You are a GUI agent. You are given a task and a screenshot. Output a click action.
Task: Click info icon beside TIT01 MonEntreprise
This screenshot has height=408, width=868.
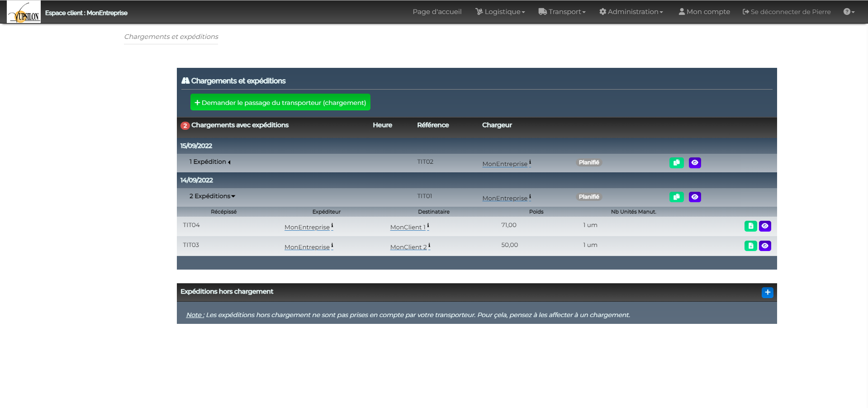click(530, 196)
